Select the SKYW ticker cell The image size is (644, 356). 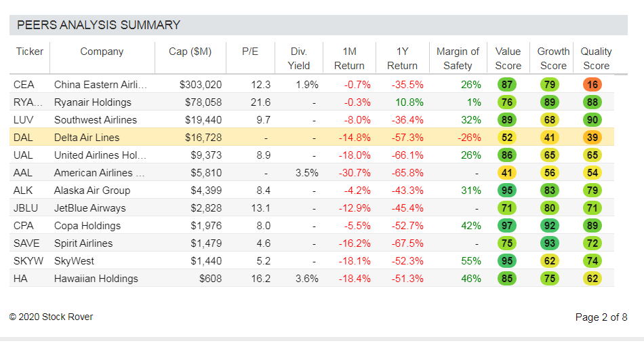(28, 261)
